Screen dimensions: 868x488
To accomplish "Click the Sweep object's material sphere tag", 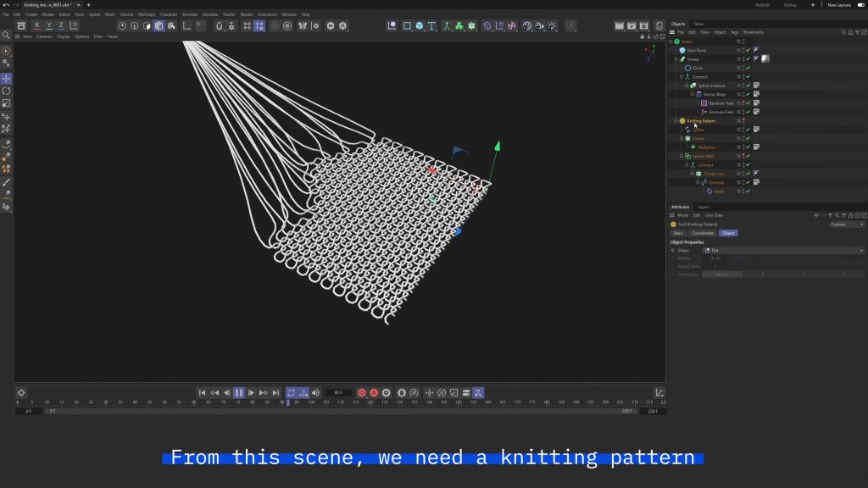I will pyautogui.click(x=765, y=58).
